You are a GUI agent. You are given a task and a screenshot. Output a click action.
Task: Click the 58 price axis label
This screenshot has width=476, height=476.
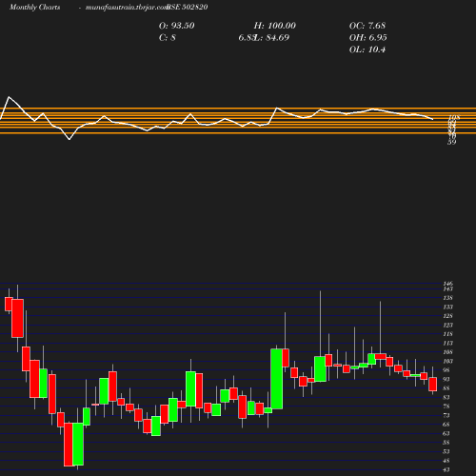(446, 443)
